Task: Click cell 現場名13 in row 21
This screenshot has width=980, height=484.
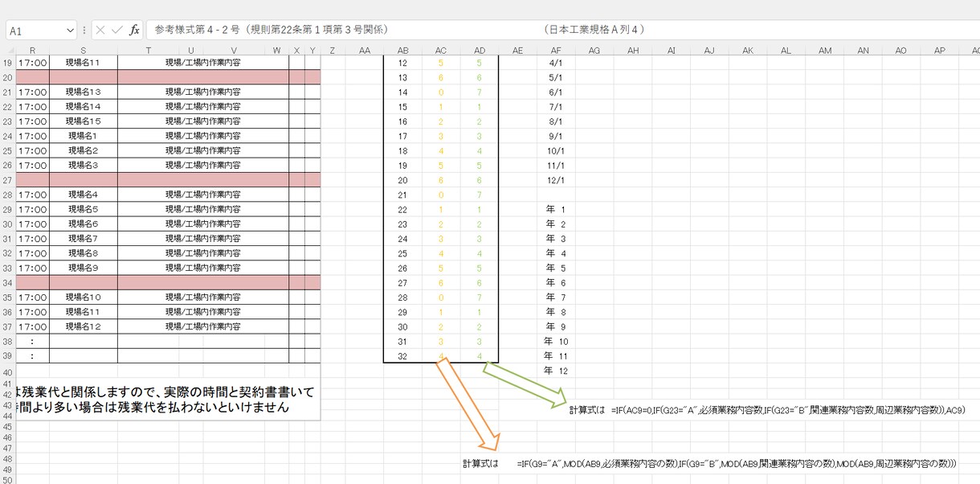Action: point(84,92)
